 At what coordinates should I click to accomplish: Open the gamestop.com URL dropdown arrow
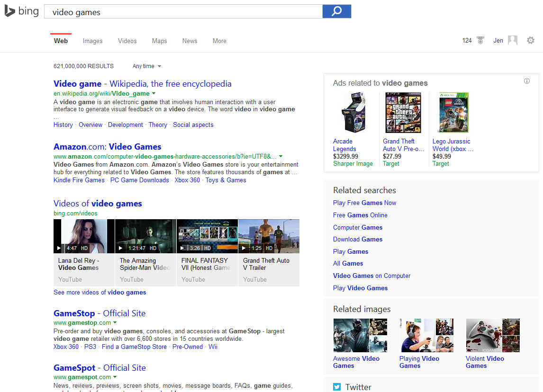coord(115,323)
